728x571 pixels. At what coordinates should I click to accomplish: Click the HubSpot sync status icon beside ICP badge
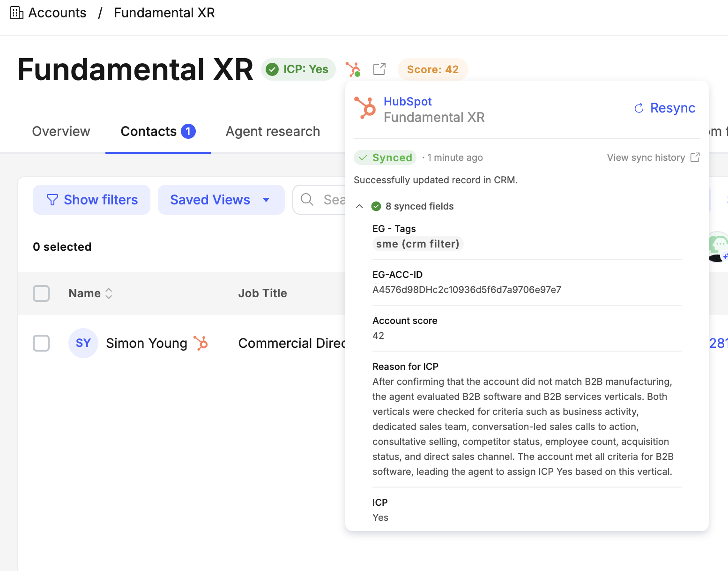coord(353,69)
